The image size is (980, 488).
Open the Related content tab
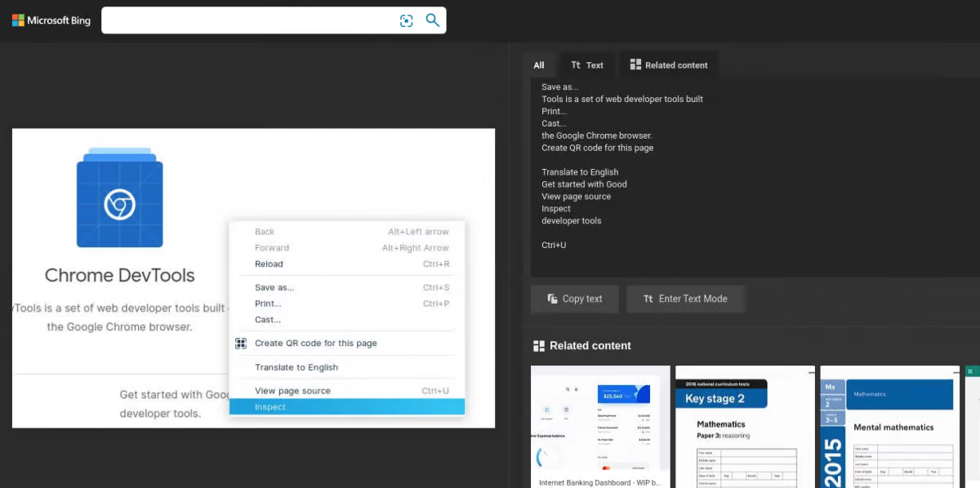pos(668,65)
